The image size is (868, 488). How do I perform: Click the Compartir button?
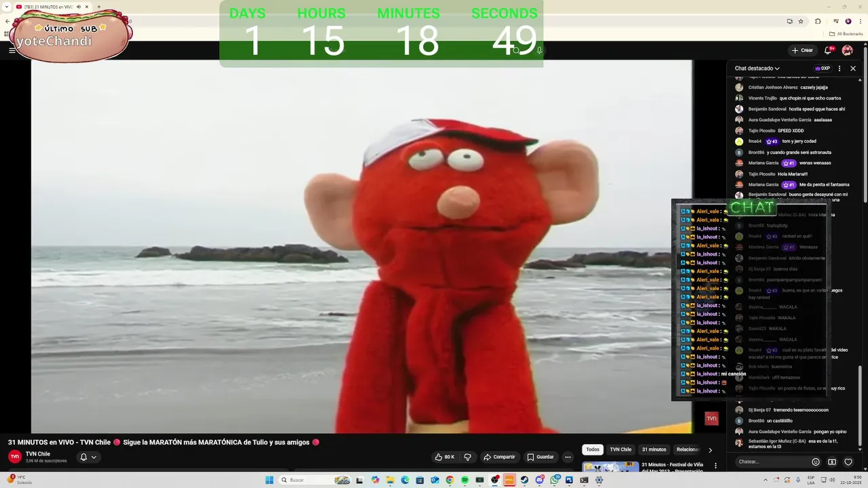coord(499,457)
